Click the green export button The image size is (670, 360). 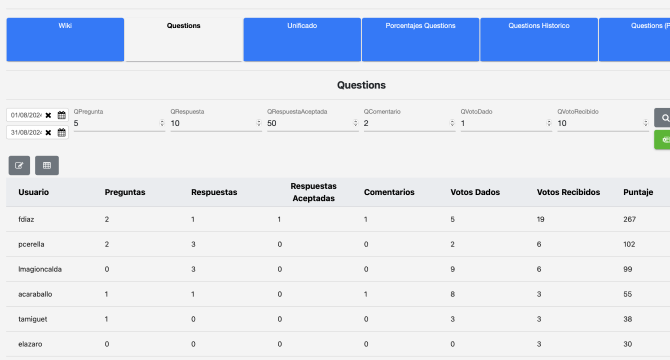662,140
